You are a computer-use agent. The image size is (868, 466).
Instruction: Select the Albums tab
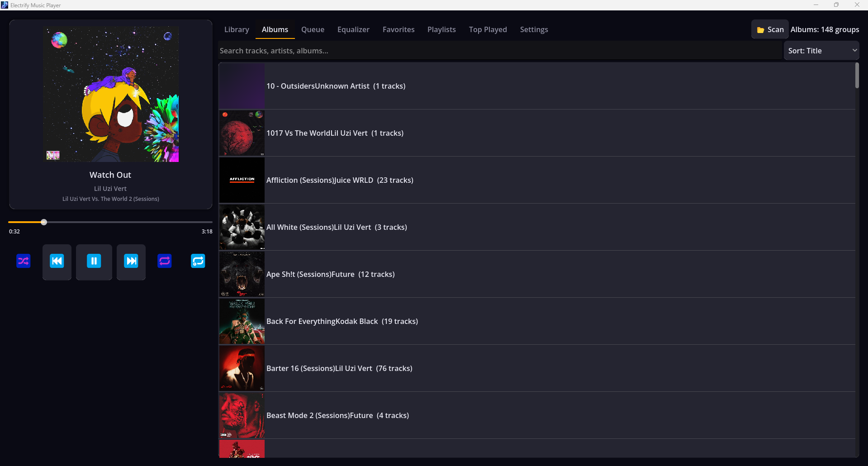point(275,29)
